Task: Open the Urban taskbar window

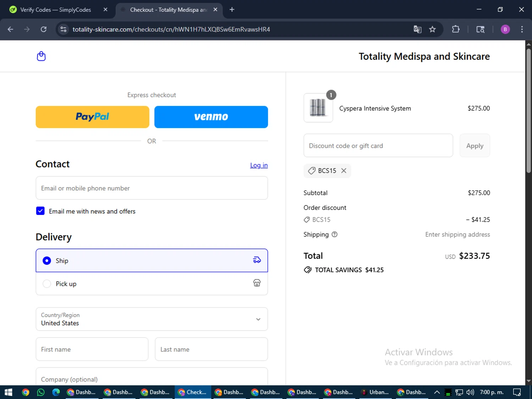Action: pos(375,392)
